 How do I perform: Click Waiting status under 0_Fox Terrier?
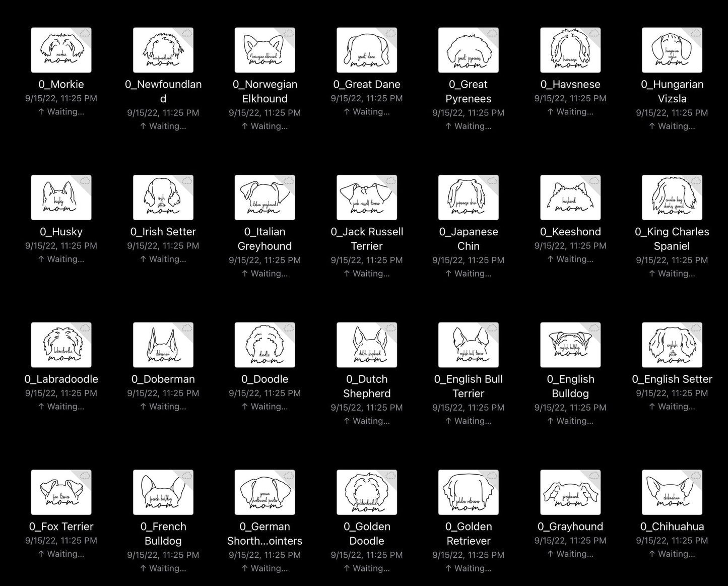tap(61, 554)
